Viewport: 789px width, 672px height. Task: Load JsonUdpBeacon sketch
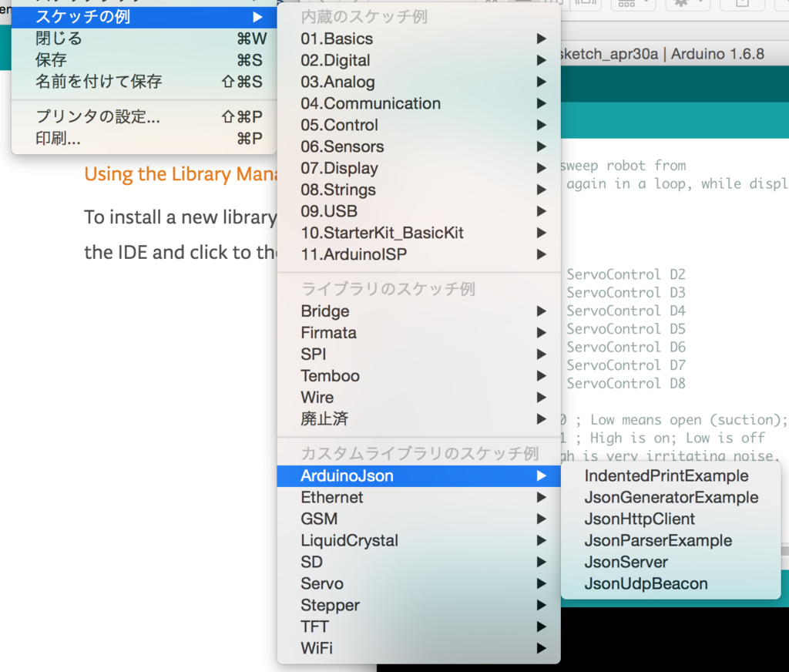(671, 584)
